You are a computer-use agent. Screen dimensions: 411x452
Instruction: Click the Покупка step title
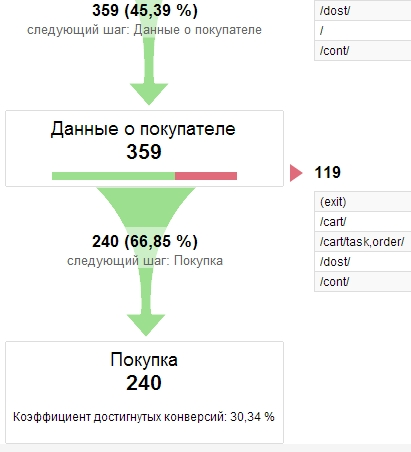[144, 360]
